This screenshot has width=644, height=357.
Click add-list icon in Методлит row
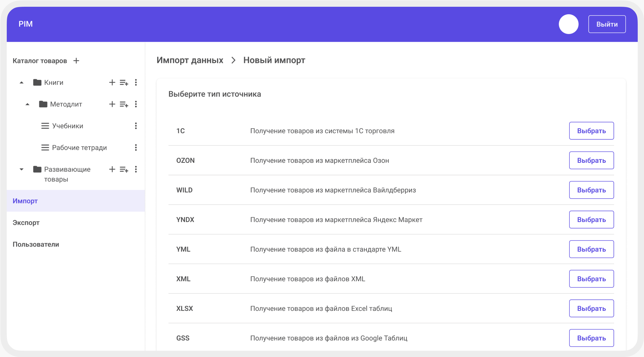124,104
